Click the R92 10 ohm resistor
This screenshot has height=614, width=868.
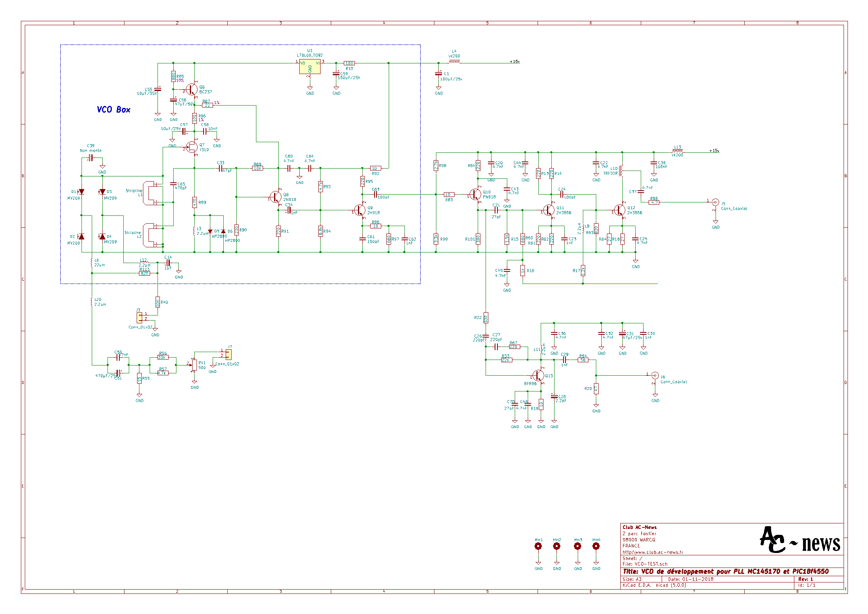[x=375, y=168]
